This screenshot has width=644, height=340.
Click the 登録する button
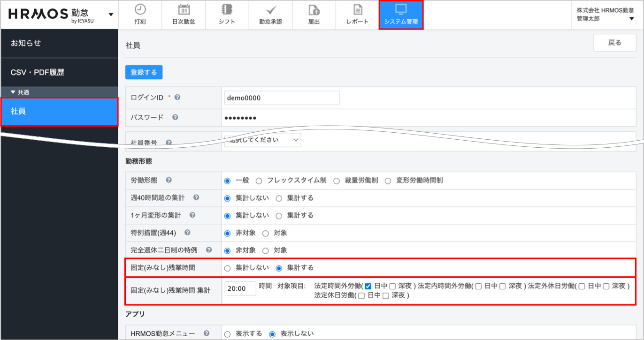point(144,72)
